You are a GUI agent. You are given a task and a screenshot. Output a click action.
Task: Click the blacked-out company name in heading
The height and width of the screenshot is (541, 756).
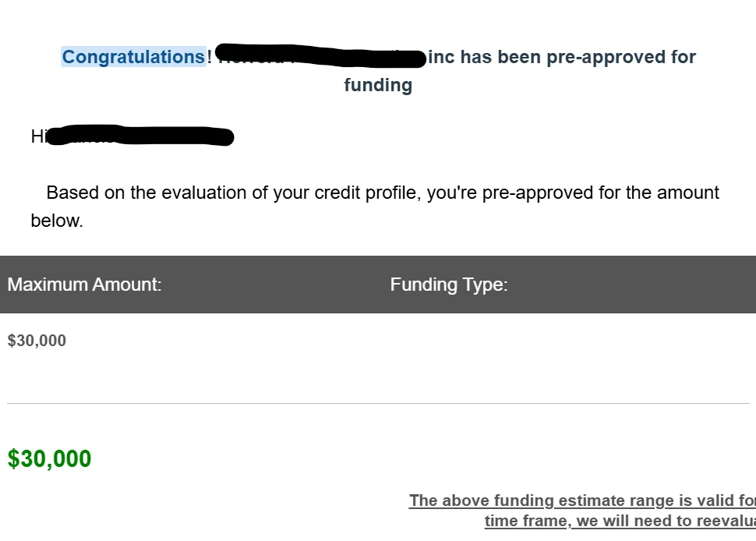[x=320, y=57]
